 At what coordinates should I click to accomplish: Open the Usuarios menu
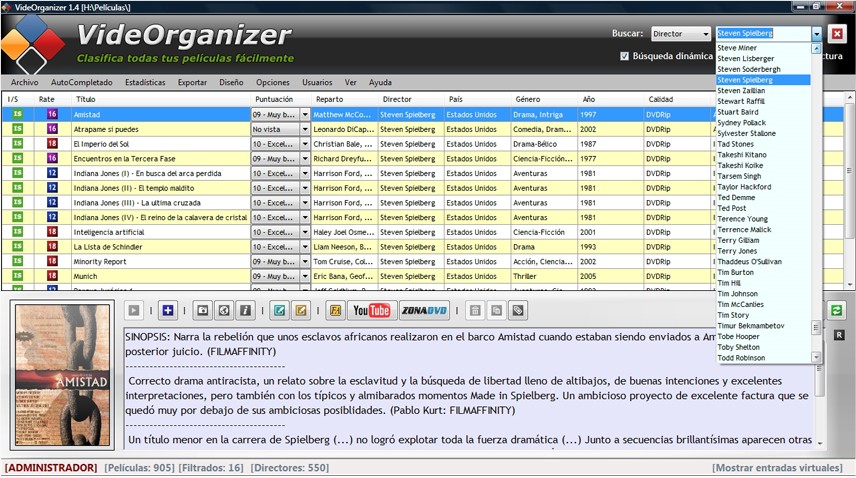(x=317, y=82)
